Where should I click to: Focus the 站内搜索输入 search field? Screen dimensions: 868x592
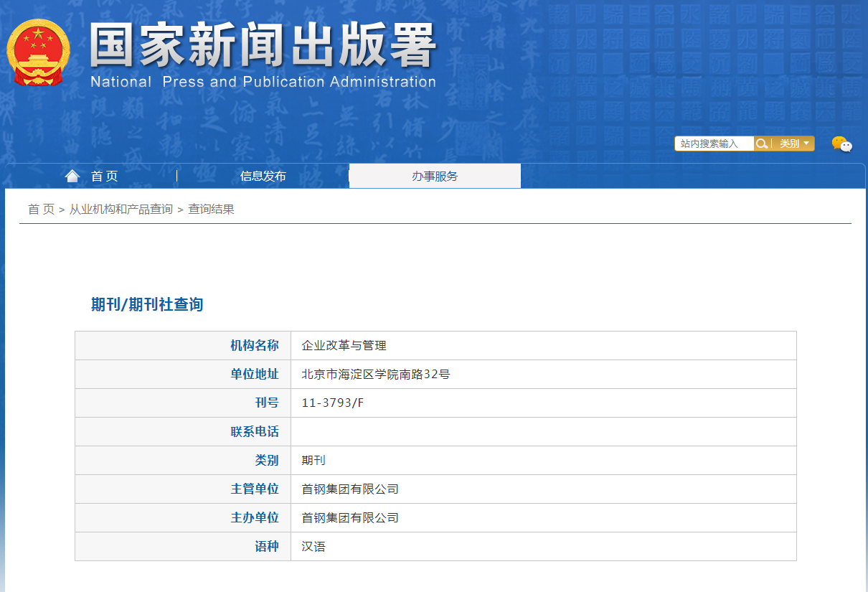tap(713, 144)
